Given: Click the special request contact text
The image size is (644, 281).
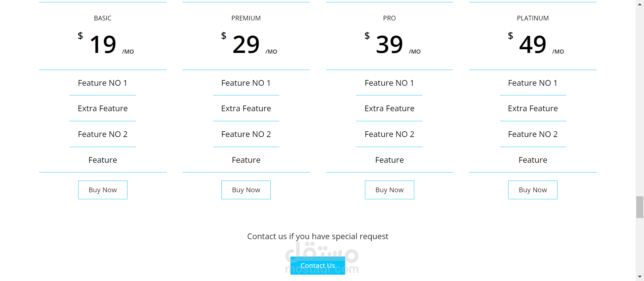Looking at the screenshot, I should pos(318,236).
